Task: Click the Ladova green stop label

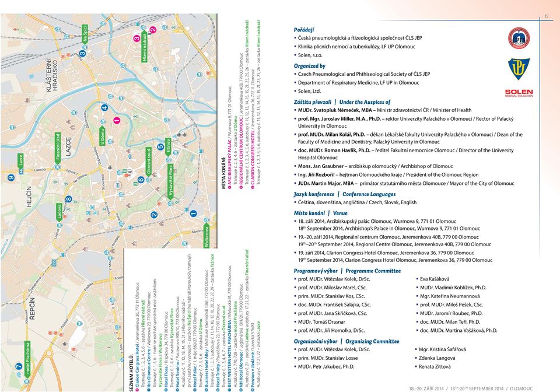Action: click(59, 212)
